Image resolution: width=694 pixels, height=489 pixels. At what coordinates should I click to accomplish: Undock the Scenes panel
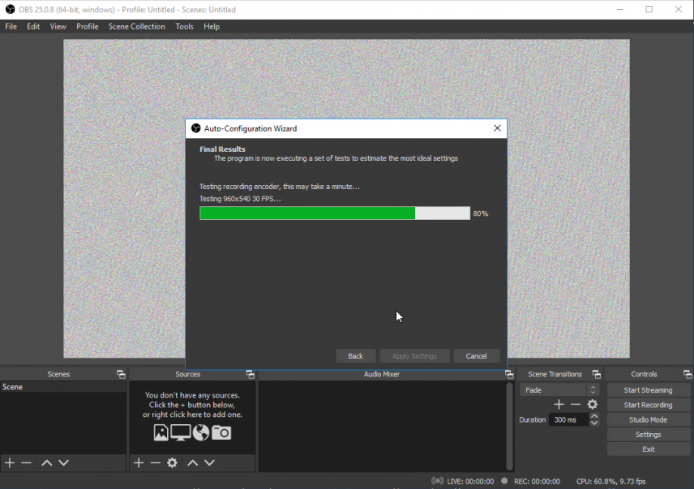click(x=121, y=374)
